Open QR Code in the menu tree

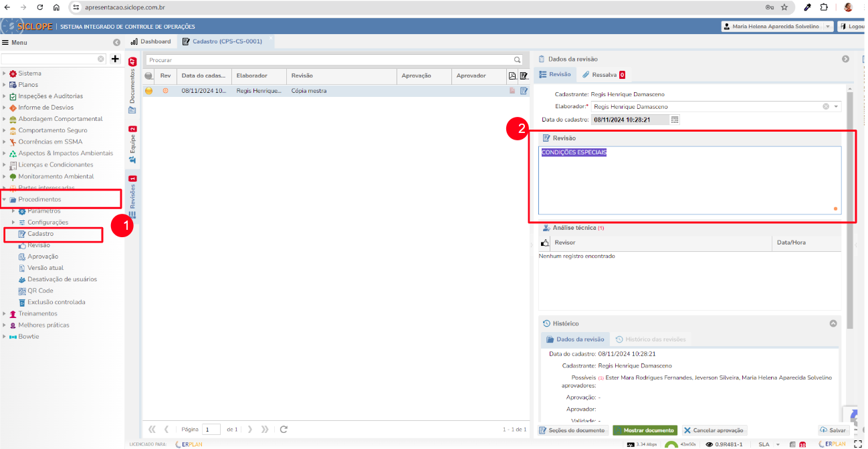40,291
